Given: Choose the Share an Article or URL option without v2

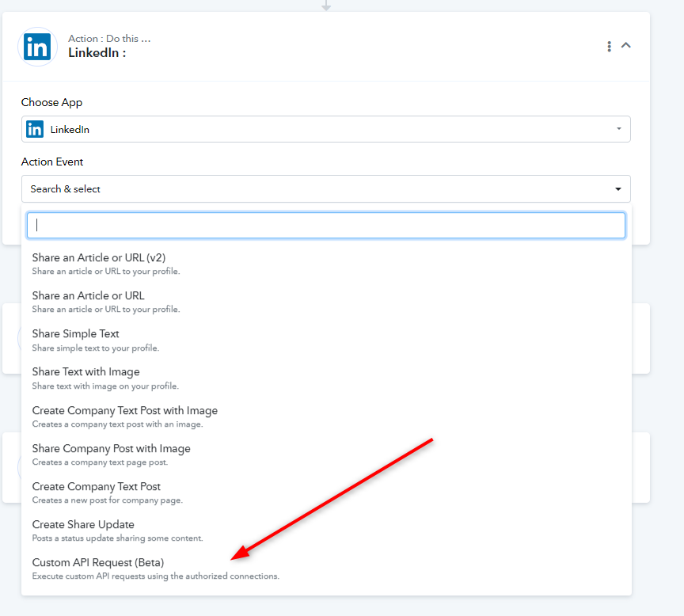Looking at the screenshot, I should click(326, 302).
